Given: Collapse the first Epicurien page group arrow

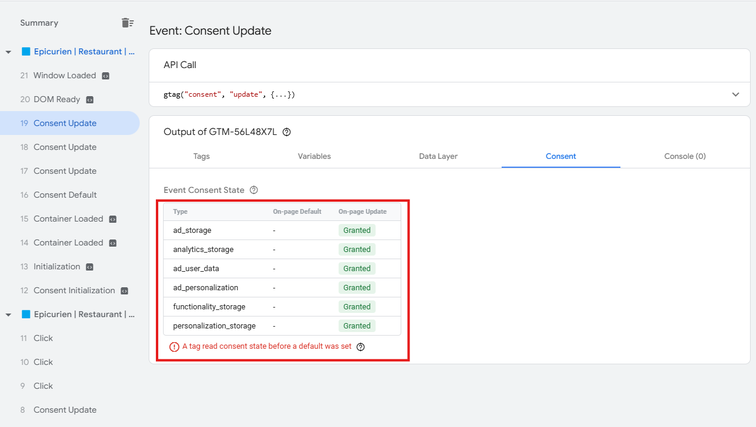Looking at the screenshot, I should pyautogui.click(x=9, y=52).
